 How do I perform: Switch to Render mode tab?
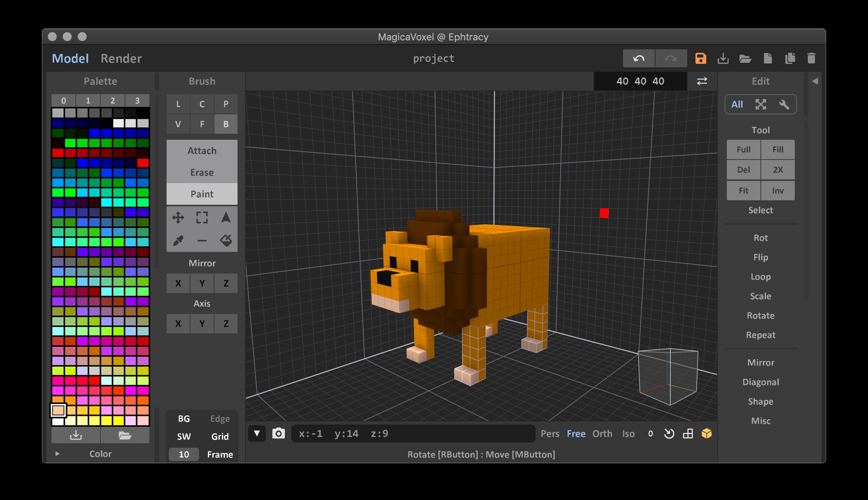pos(122,58)
